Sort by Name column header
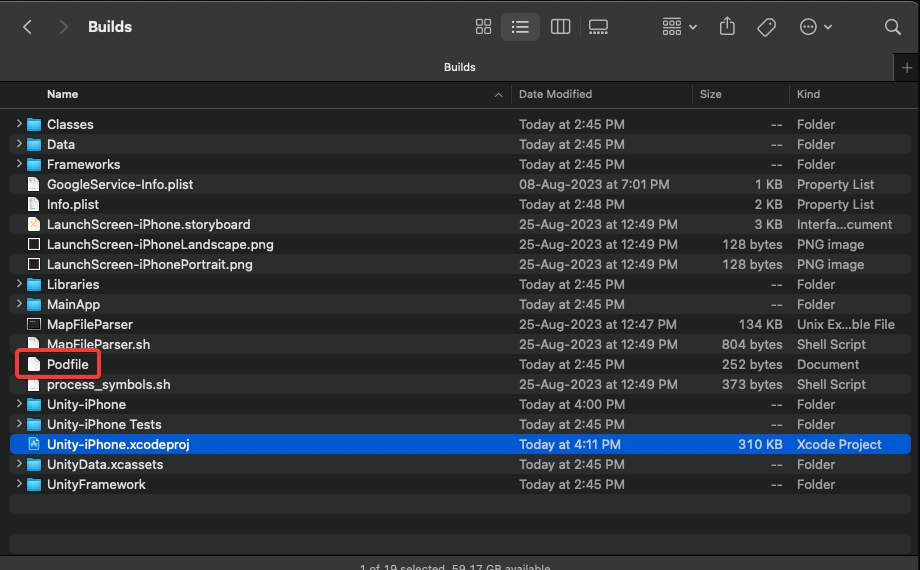This screenshot has height=570, width=920. (x=62, y=94)
